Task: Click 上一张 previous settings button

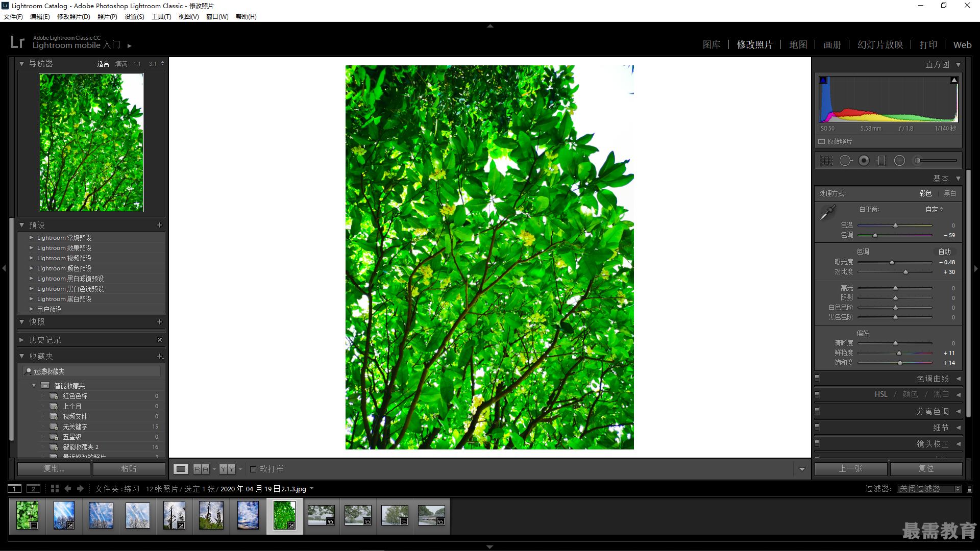Action: click(851, 469)
